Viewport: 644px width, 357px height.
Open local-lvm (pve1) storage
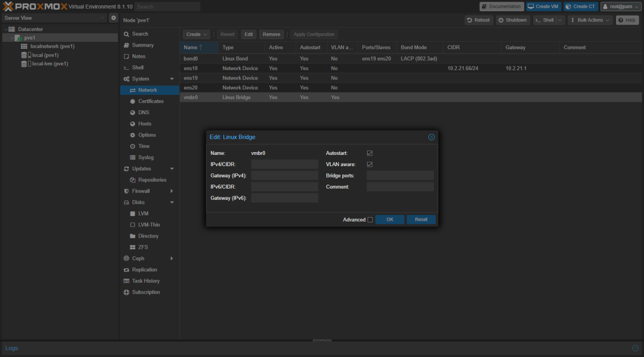pyautogui.click(x=50, y=63)
